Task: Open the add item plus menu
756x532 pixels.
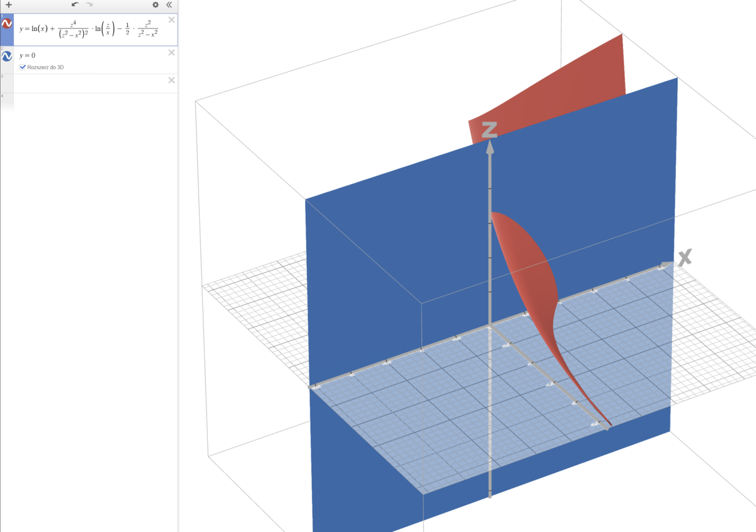Action: coord(8,4)
